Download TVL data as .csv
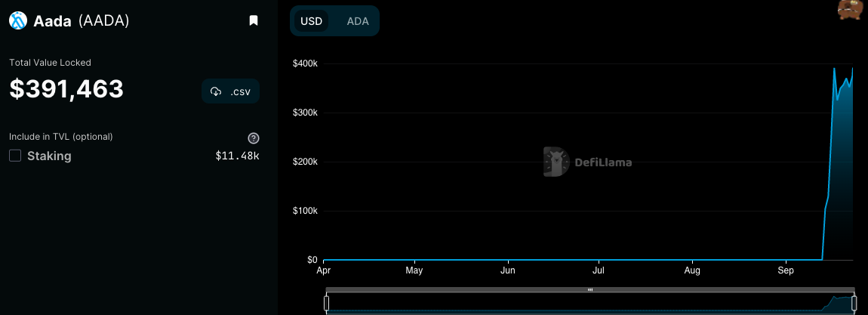Screen dimensions: 868x315 pos(230,91)
